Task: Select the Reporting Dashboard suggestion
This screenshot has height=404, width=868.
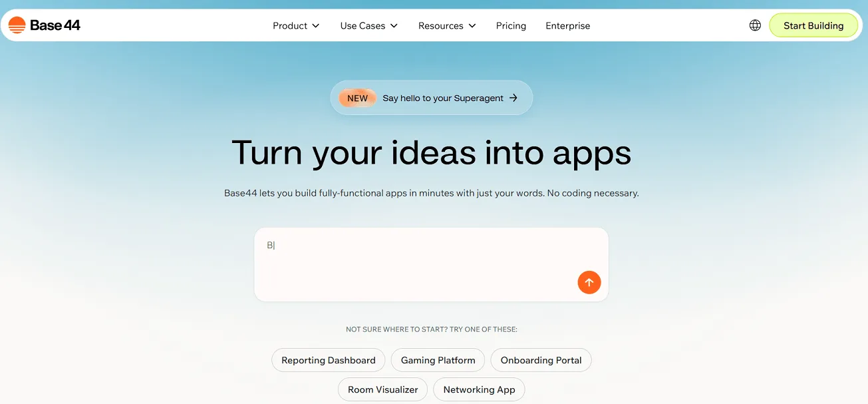Action: (329, 360)
